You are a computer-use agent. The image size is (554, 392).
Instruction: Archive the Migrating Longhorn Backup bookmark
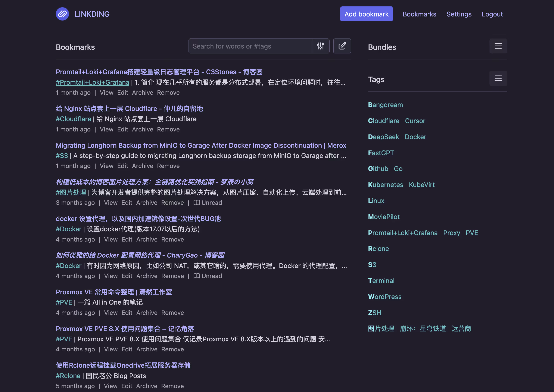point(142,166)
